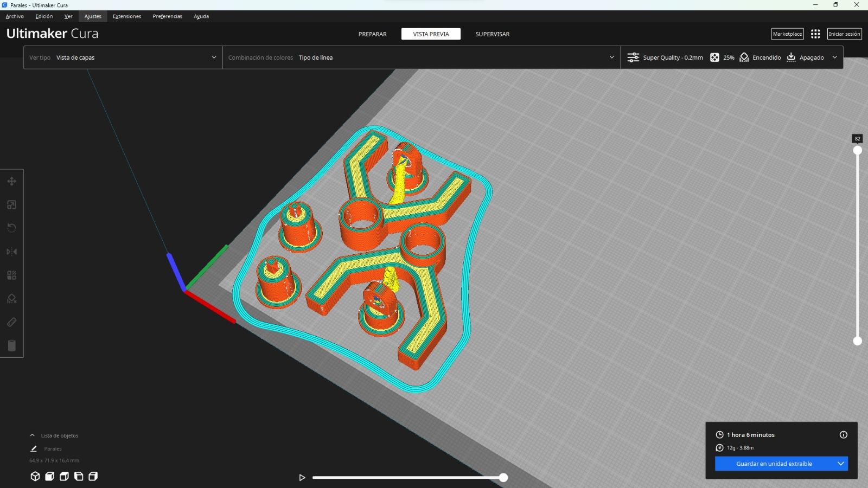The width and height of the screenshot is (868, 488).
Task: Open the Edición menu
Action: [44, 16]
